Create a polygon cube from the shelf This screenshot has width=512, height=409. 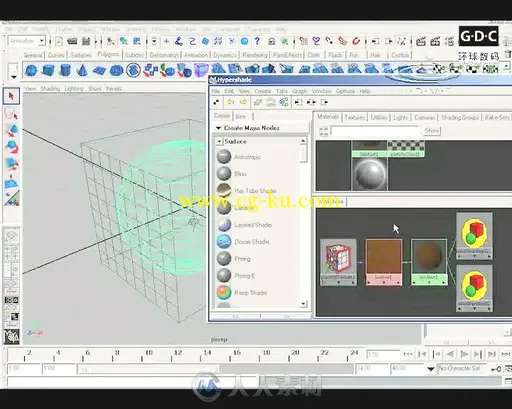[48, 70]
